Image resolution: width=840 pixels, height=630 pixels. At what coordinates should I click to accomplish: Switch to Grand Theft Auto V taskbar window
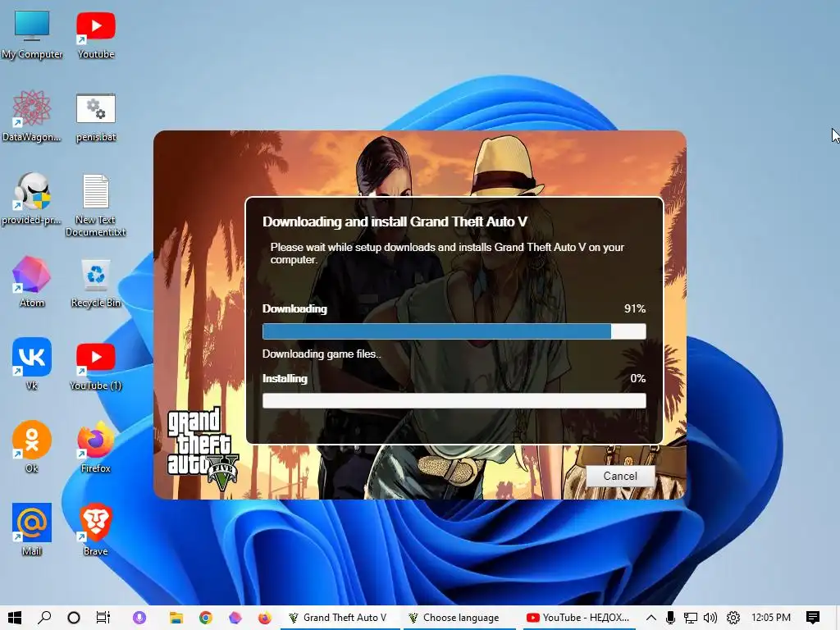point(340,618)
